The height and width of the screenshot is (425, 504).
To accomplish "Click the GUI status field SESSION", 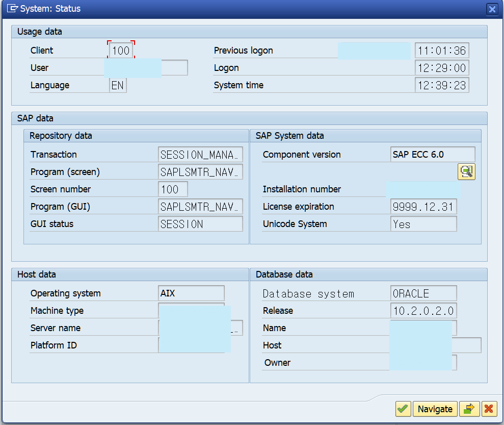I will coord(200,224).
